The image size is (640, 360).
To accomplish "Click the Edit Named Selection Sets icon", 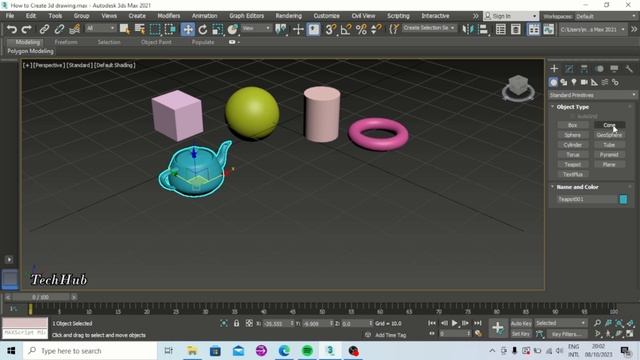I will 393,29.
